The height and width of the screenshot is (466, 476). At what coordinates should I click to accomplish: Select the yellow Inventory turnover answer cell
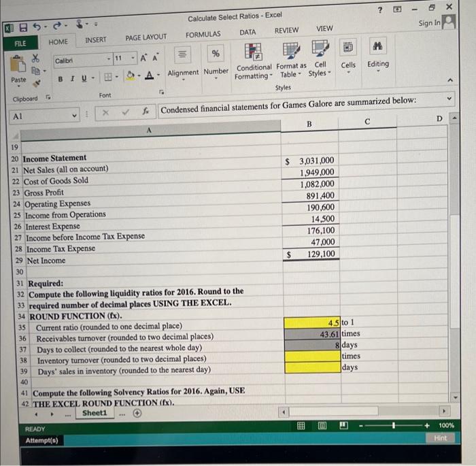pyautogui.click(x=313, y=356)
